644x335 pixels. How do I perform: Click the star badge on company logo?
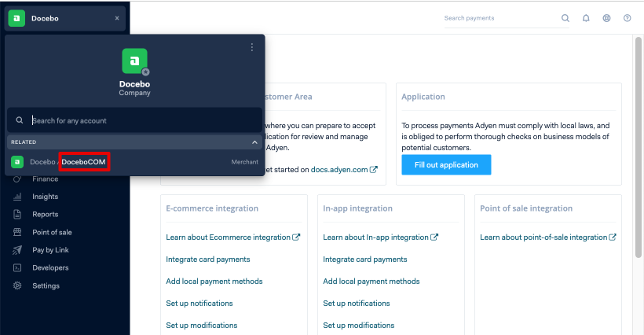click(145, 72)
